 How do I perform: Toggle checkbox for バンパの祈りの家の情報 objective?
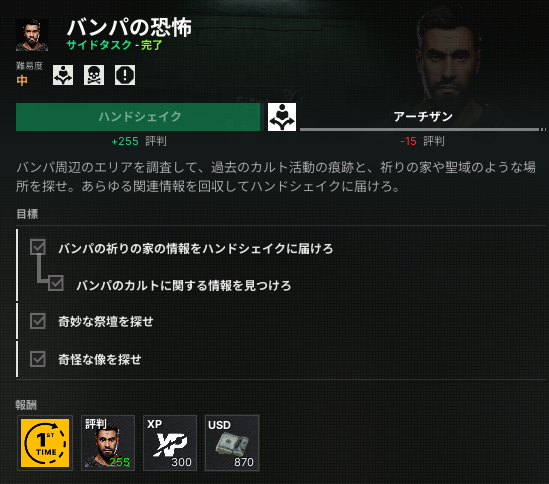[38, 247]
